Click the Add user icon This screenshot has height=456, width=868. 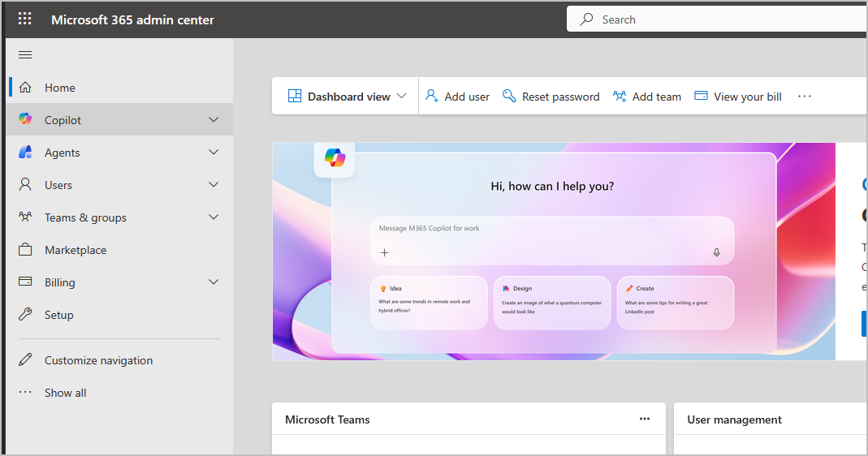click(432, 97)
